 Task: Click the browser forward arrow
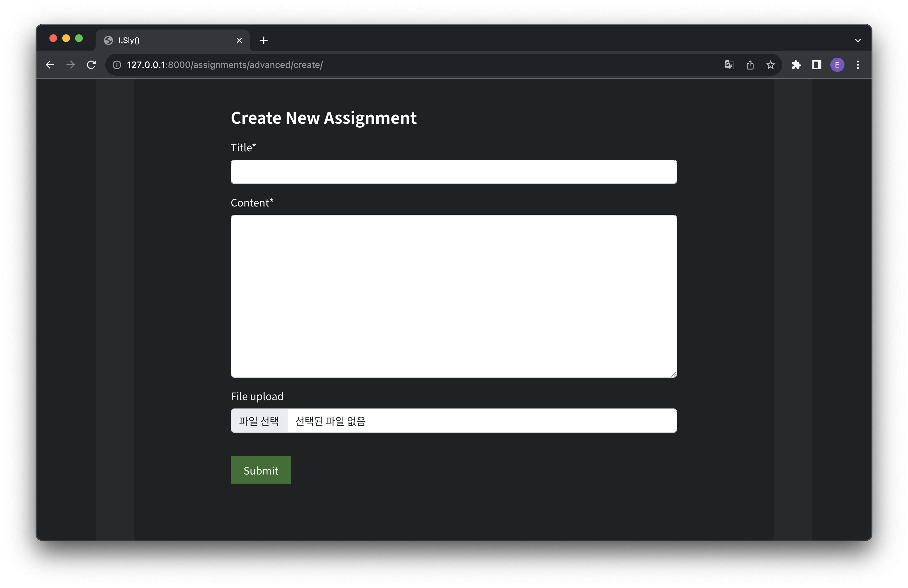pos(71,65)
